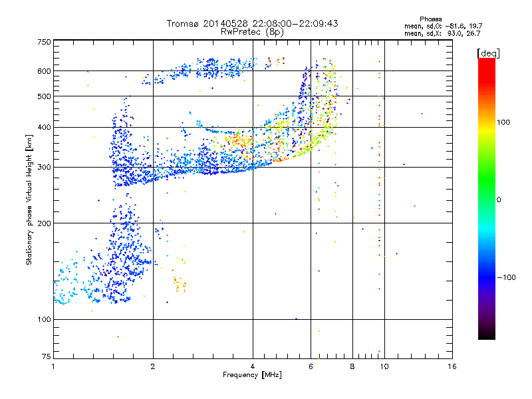Click the [deg] colorbar unit label
The width and height of the screenshot is (532, 399).
tap(488, 53)
